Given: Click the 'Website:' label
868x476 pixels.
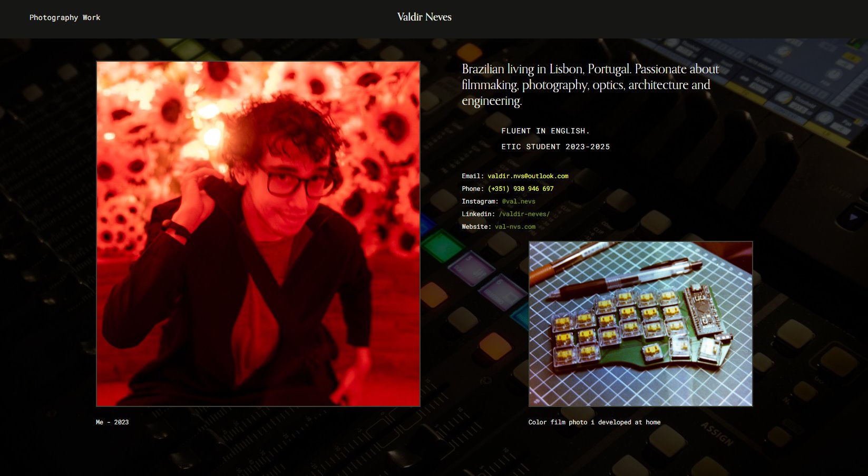Looking at the screenshot, I should click(476, 227).
